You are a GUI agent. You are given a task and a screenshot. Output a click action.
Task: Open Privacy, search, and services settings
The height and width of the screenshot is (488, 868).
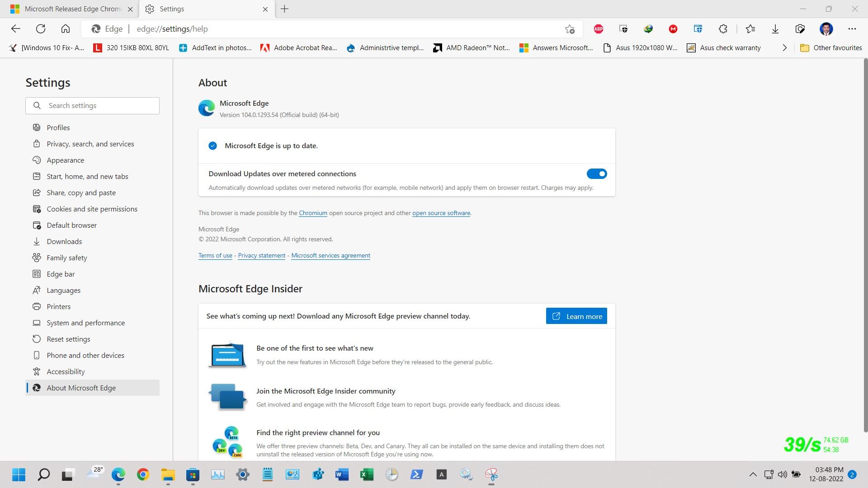tap(90, 144)
